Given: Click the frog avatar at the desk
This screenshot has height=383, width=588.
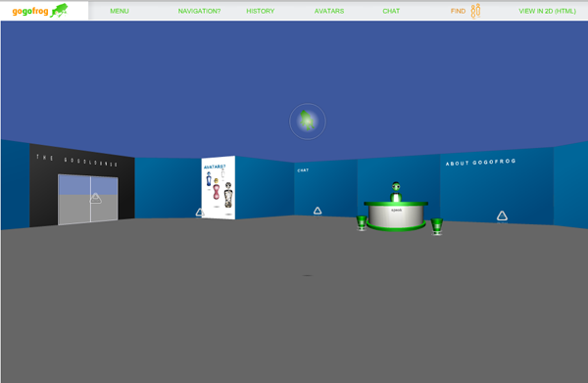Looking at the screenshot, I should (396, 192).
